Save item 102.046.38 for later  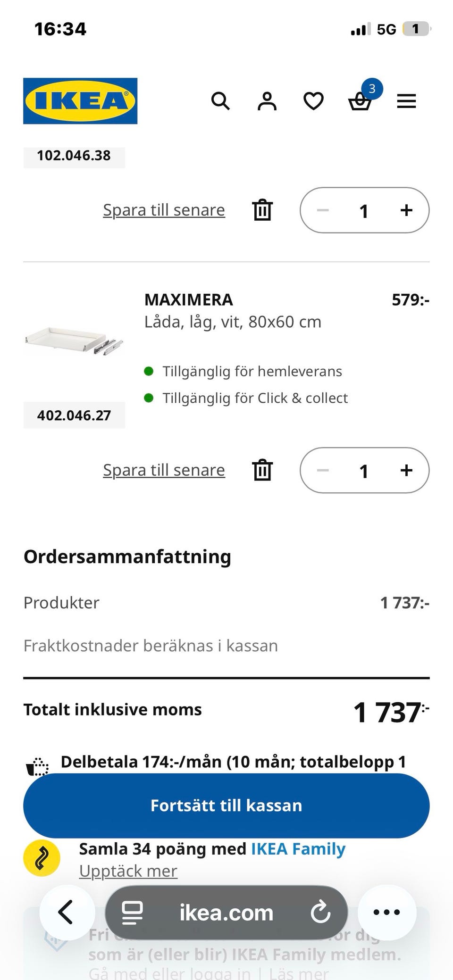tap(164, 210)
